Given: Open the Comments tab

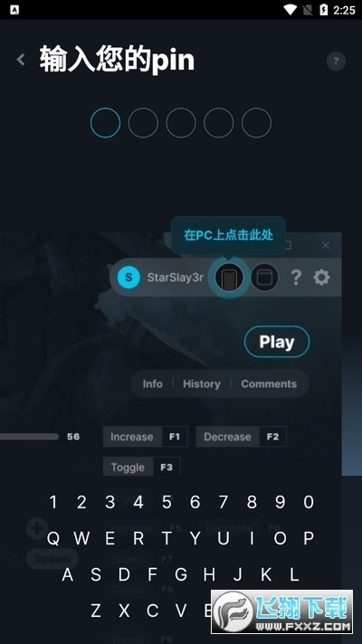Looking at the screenshot, I should coord(269,384).
